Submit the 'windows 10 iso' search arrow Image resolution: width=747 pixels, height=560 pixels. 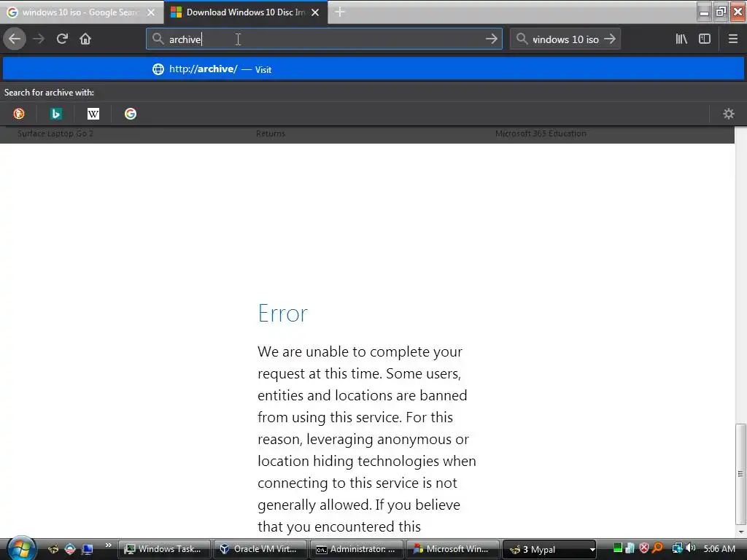(610, 39)
